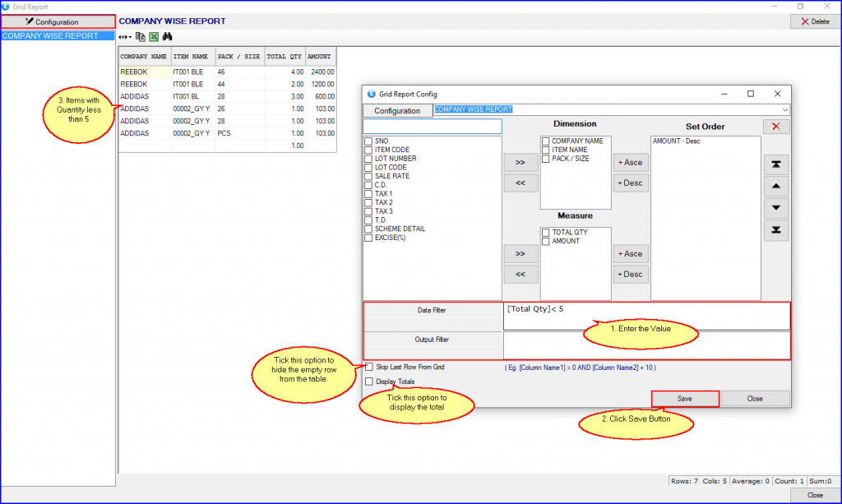Click the red X beside Set Order
Screen dimensions: 842x504
(x=776, y=127)
